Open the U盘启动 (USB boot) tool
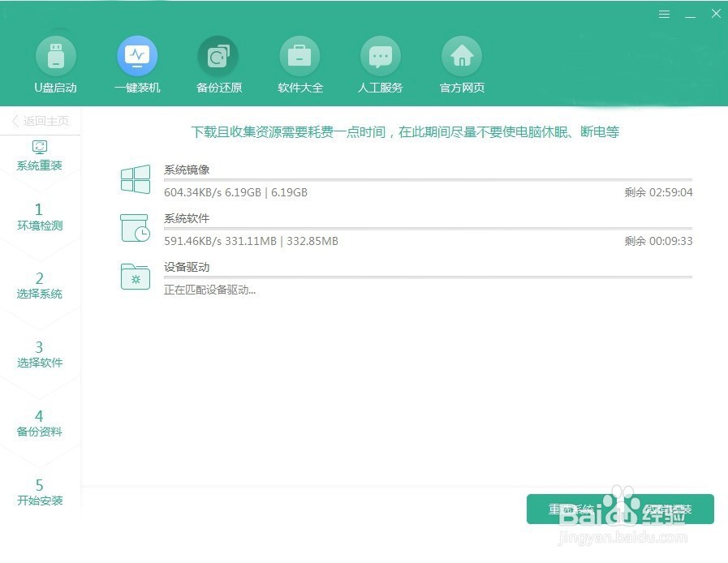Screen dimensions: 728x563 tap(56, 54)
